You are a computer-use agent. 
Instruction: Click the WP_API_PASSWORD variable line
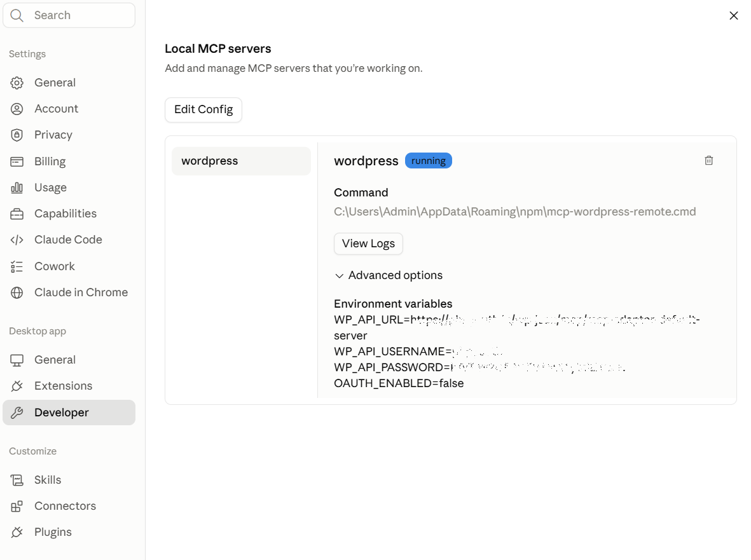[479, 367]
